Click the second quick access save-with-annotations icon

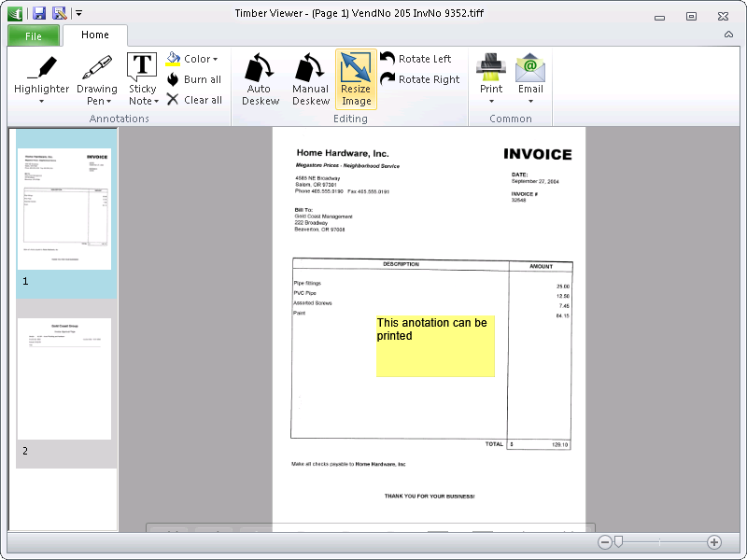(59, 13)
